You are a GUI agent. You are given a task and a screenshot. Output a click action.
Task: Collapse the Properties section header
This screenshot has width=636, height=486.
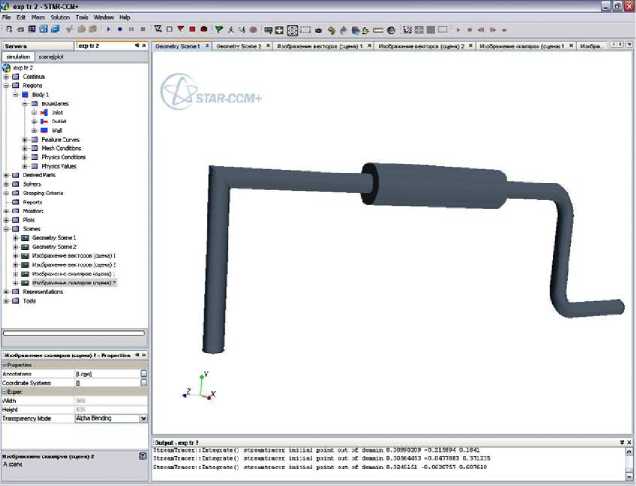pyautogui.click(x=4, y=365)
